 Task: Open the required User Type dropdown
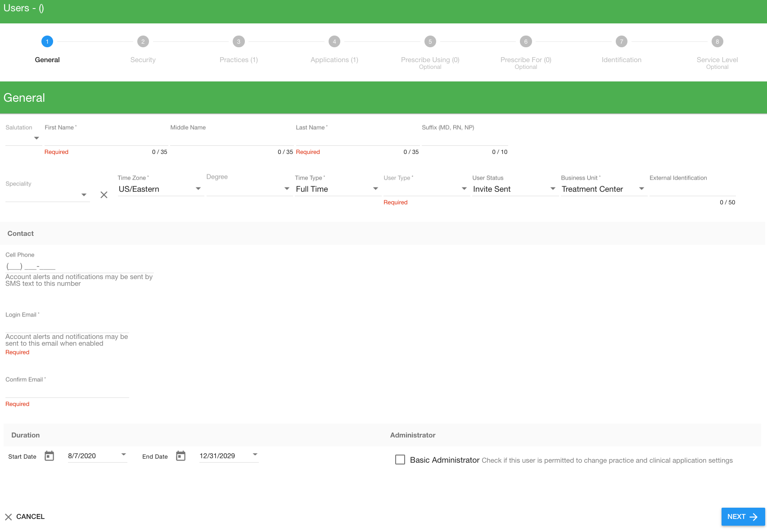[427, 189]
